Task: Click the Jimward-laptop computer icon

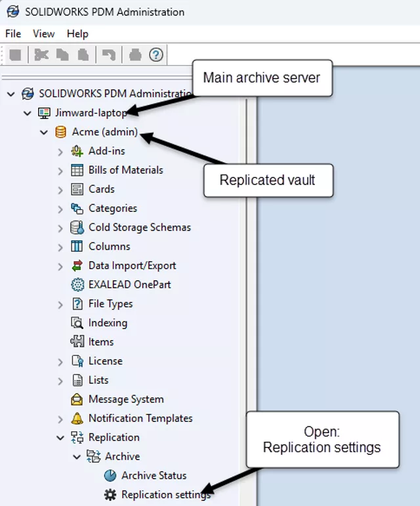Action: click(x=44, y=113)
